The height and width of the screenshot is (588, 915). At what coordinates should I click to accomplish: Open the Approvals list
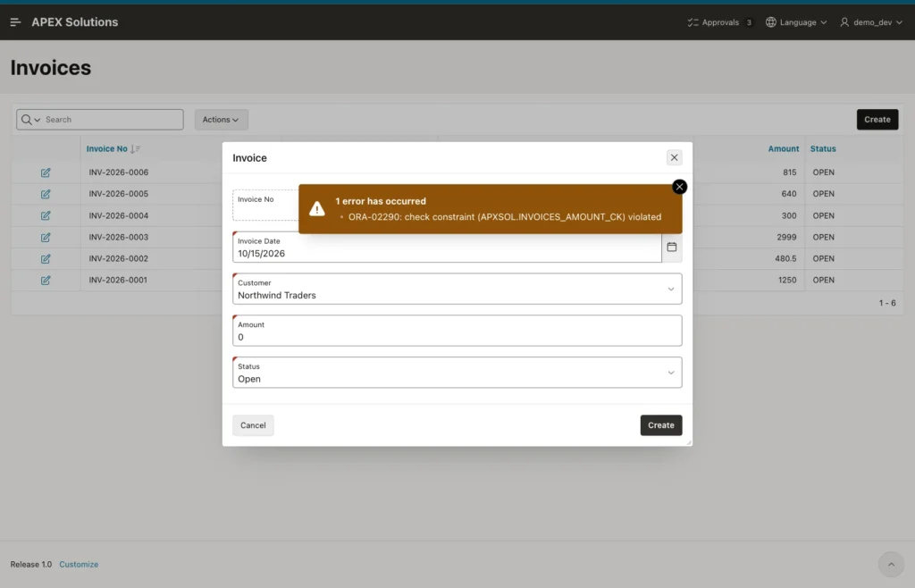point(720,22)
